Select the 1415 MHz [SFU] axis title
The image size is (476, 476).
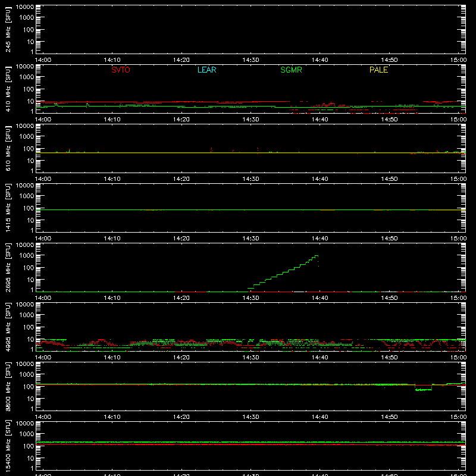point(8,208)
